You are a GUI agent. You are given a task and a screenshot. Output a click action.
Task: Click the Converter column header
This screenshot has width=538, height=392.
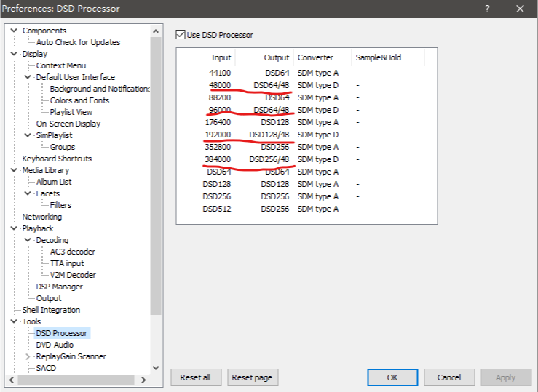[315, 57]
